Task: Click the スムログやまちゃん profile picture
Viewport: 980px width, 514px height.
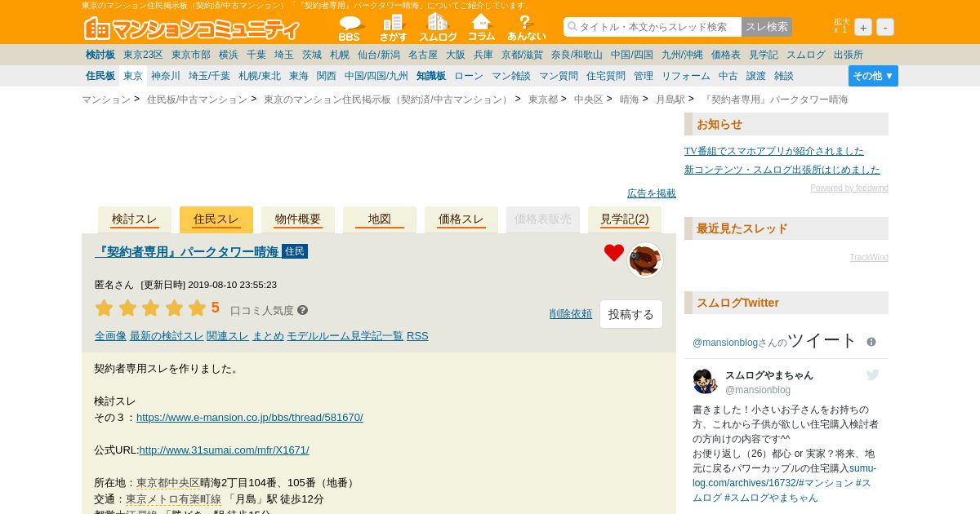Action: (705, 381)
